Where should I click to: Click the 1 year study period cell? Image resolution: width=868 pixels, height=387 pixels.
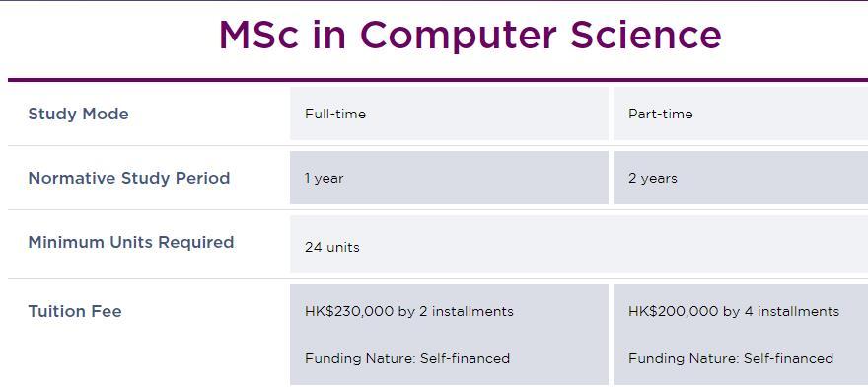[x=449, y=178]
